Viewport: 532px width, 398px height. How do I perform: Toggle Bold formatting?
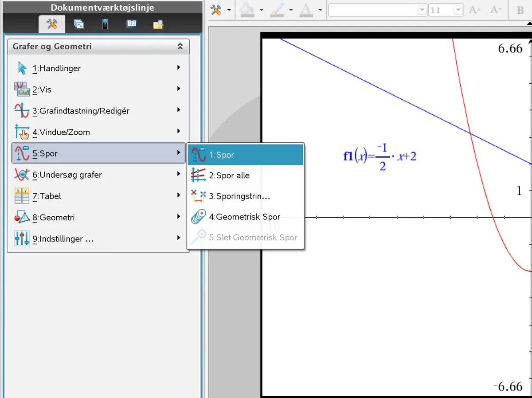[x=520, y=10]
